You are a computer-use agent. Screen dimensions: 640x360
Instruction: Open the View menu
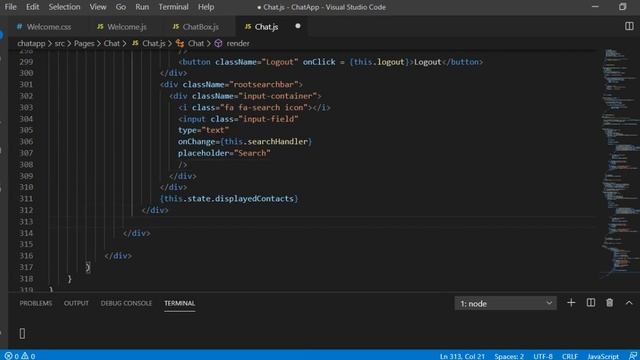[x=98, y=7]
